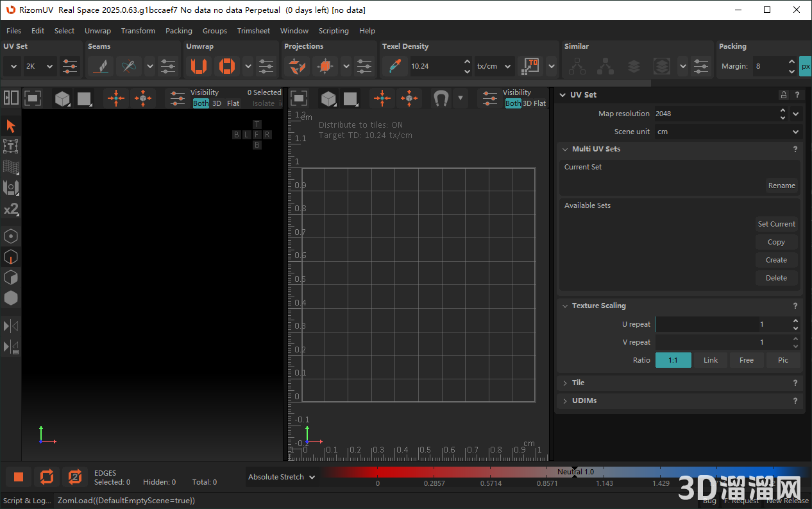This screenshot has height=509, width=812.
Task: Click the Neutral 1.0 stretch color bar
Action: point(575,472)
